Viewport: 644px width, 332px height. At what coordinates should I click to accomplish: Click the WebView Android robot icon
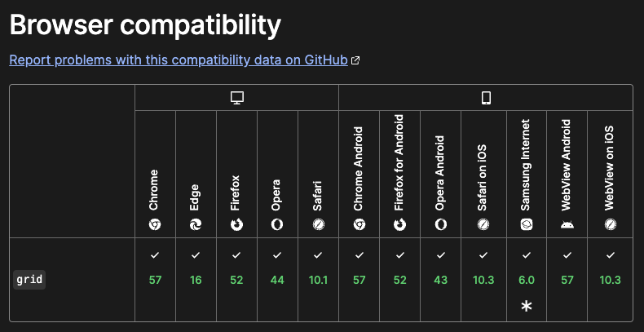567,225
